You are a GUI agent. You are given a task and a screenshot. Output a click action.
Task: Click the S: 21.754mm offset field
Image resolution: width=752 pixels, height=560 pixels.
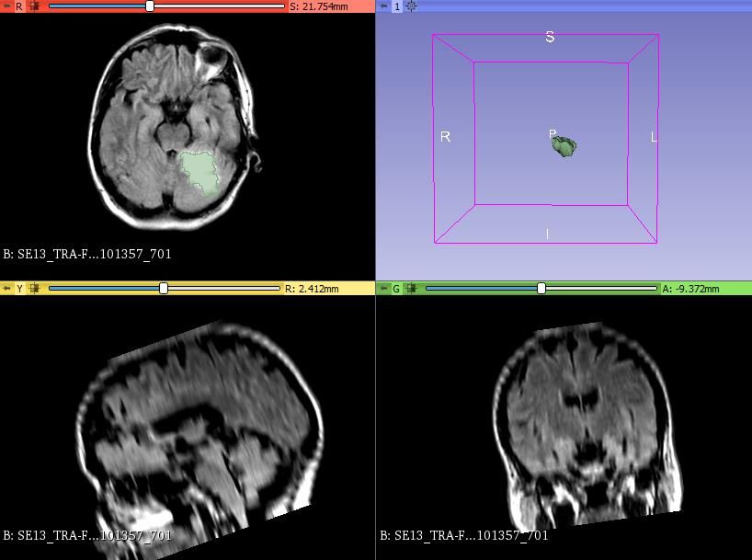point(319,6)
